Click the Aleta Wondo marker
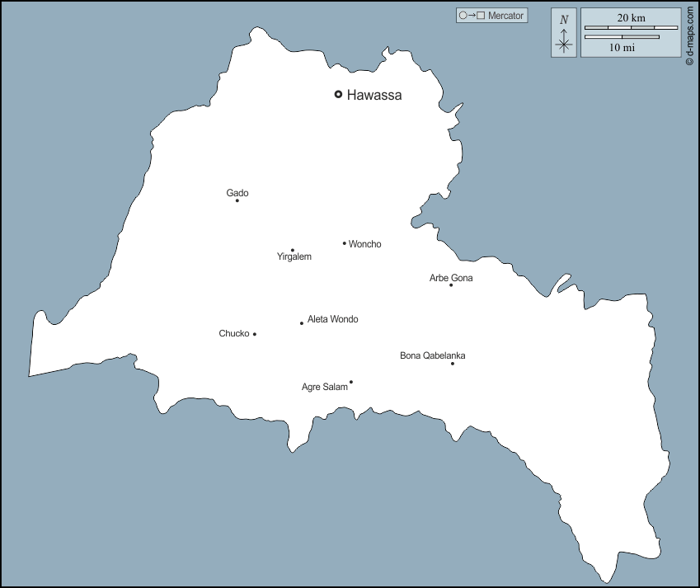Viewport: 700px width, 588px height. click(x=301, y=322)
